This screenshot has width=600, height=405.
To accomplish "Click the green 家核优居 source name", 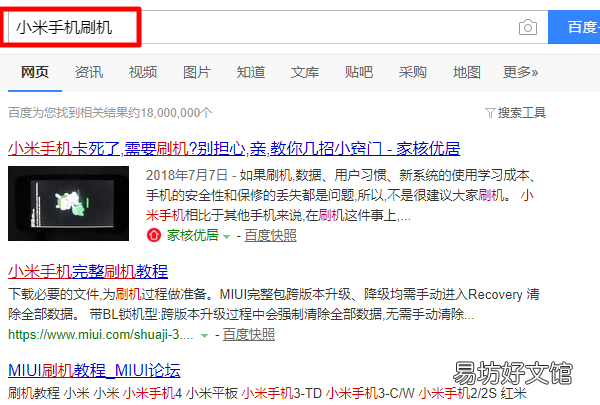I will [192, 235].
